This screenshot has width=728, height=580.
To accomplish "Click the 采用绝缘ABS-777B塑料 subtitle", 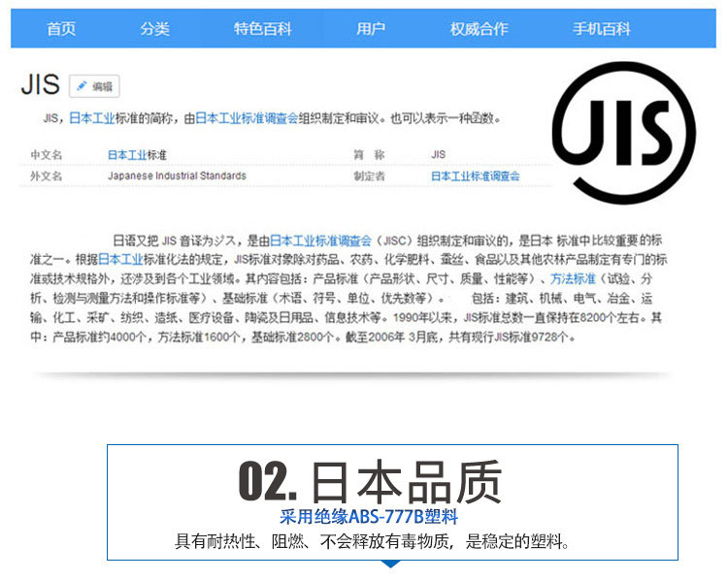I will (x=369, y=516).
